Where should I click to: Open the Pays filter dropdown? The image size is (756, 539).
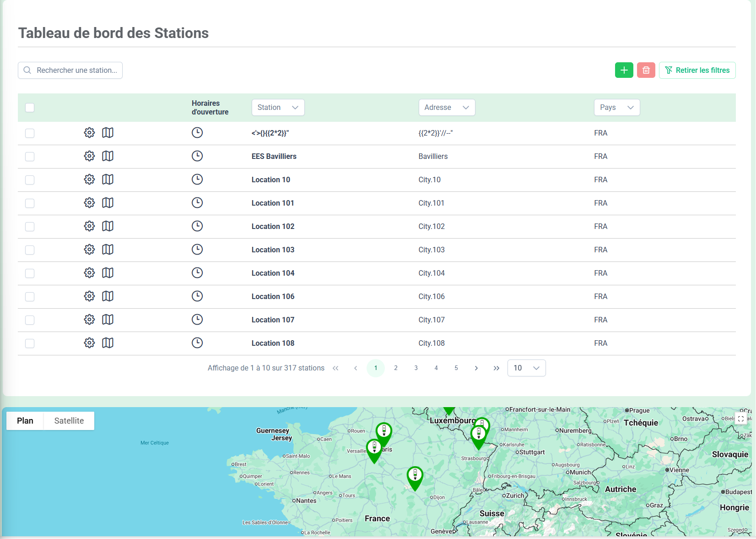[x=616, y=108]
